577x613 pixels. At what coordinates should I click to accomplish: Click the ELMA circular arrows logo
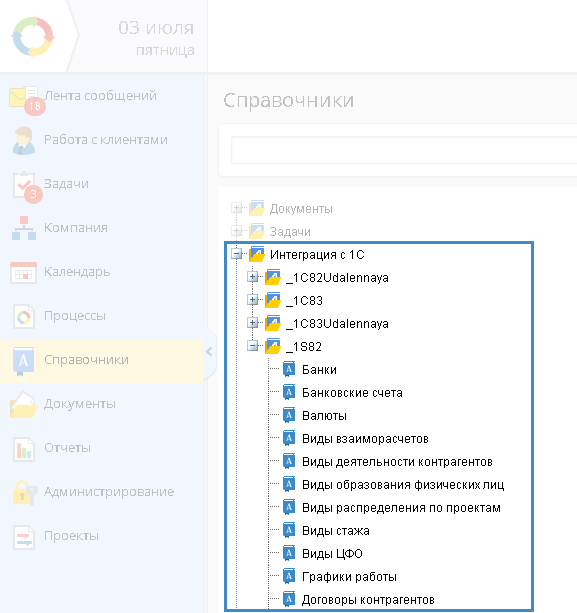33,37
